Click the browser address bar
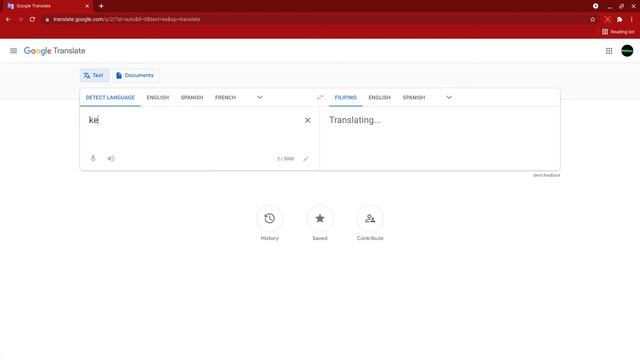Screen dimensions: 640x360 pos(314,19)
